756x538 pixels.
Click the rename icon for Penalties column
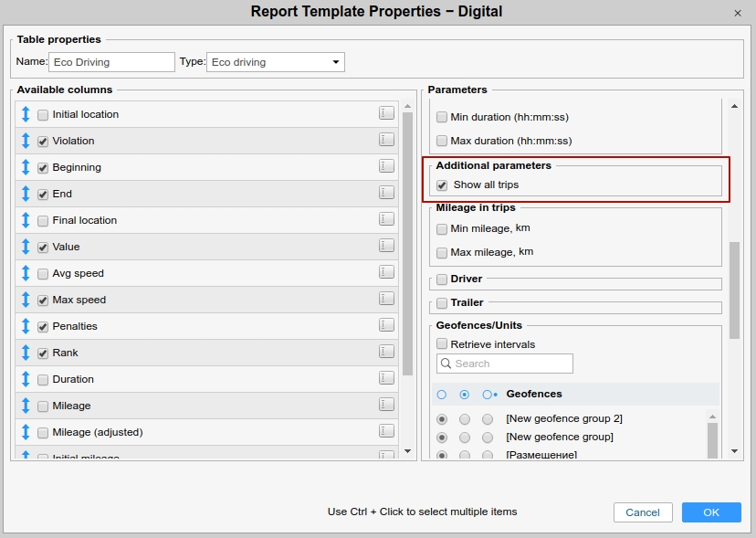tap(387, 325)
